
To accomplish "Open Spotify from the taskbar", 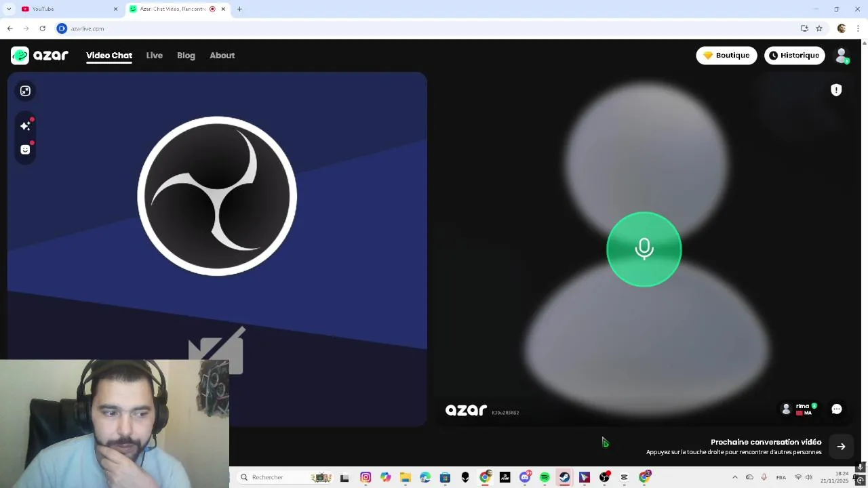I will [x=545, y=477].
